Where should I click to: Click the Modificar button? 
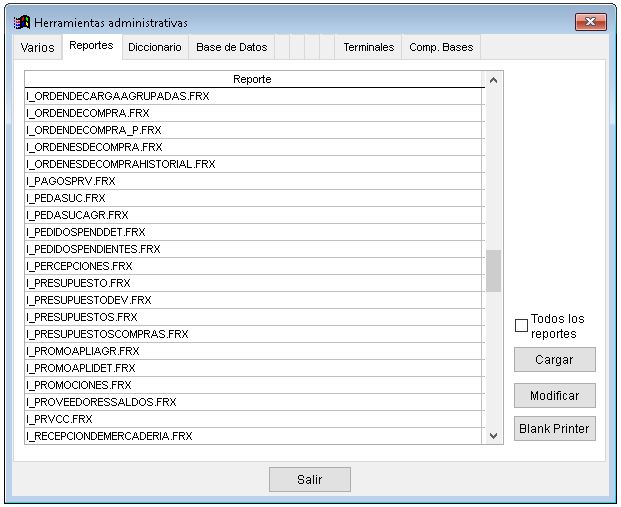[x=554, y=395]
